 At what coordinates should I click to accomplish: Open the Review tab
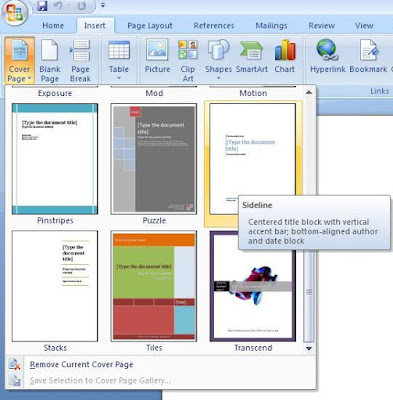tap(321, 26)
